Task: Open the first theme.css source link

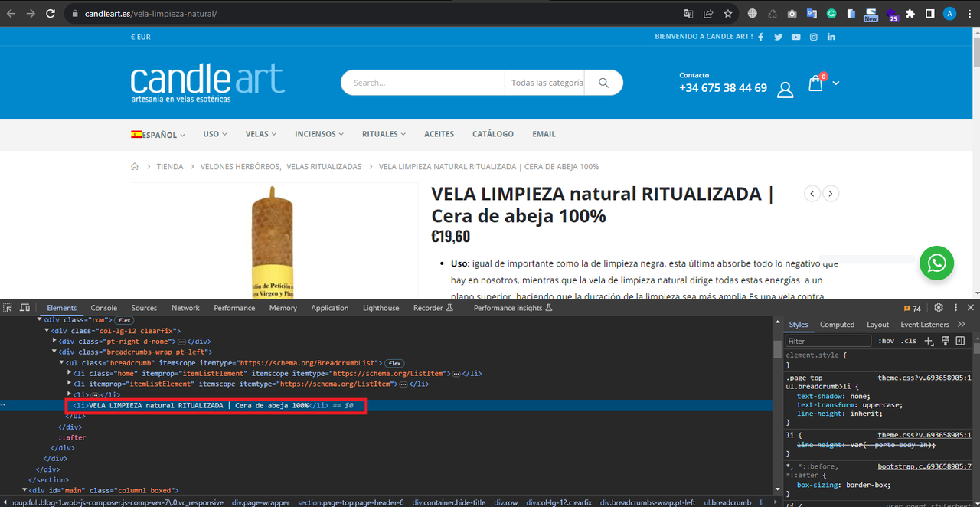Action: (x=924, y=378)
